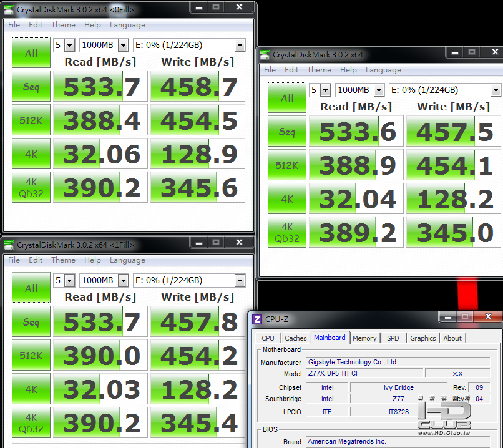Switch to SPD tab in CPU-Z

393,338
